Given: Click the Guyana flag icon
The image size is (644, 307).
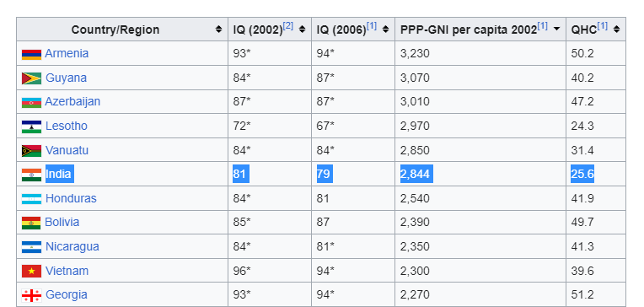Looking at the screenshot, I should [x=32, y=78].
